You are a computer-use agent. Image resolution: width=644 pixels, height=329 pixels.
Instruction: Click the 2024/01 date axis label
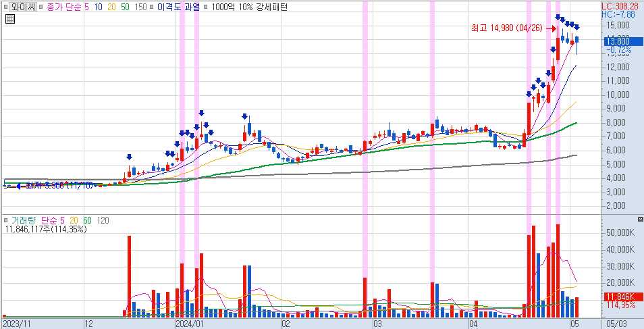[189, 323]
